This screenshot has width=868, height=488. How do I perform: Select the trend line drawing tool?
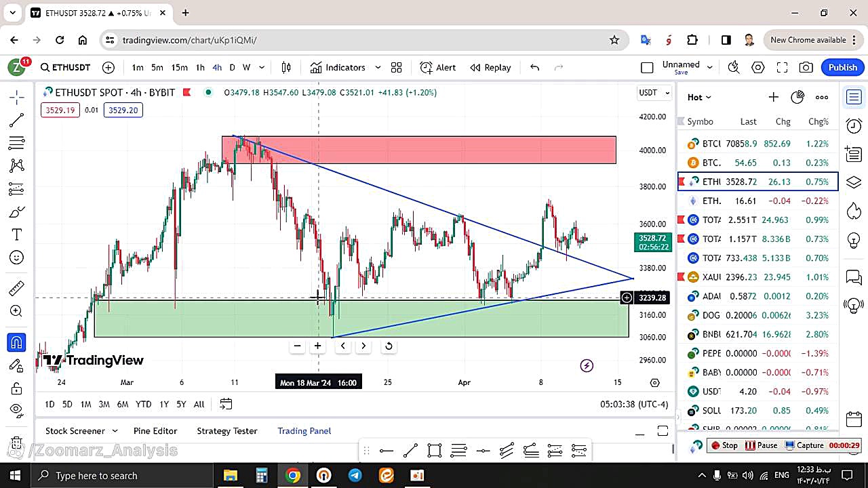coord(17,121)
